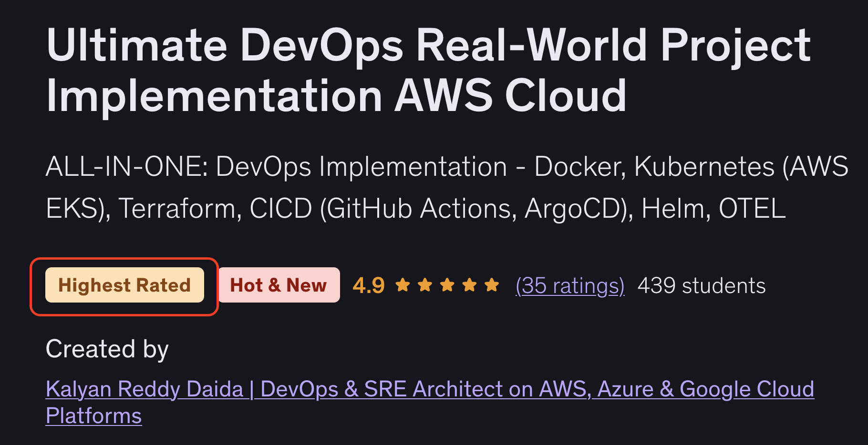Screen dimensions: 868x445
Task: Click the Ultimate DevOps Real-World Project heading
Action: 428,45
